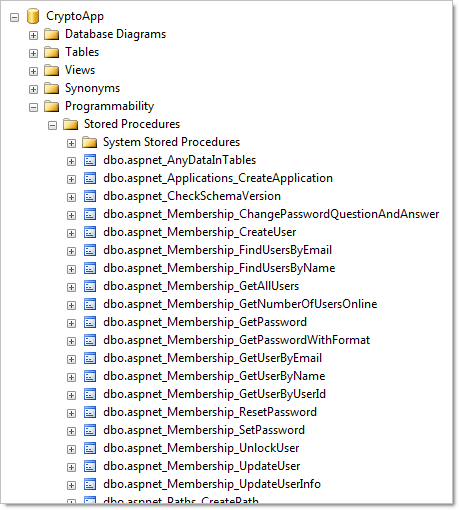Click the procedure icon for aspnet_AnyDataInTables
Screen dimensions: 459x510
coord(90,160)
